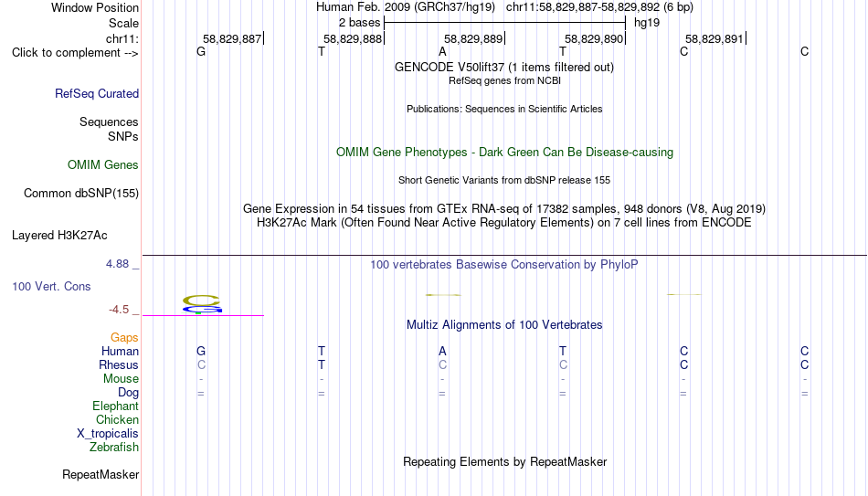This screenshot has height=496, width=868.
Task: Click the H3K27Ac Mark ENCODE title
Action: coord(504,223)
